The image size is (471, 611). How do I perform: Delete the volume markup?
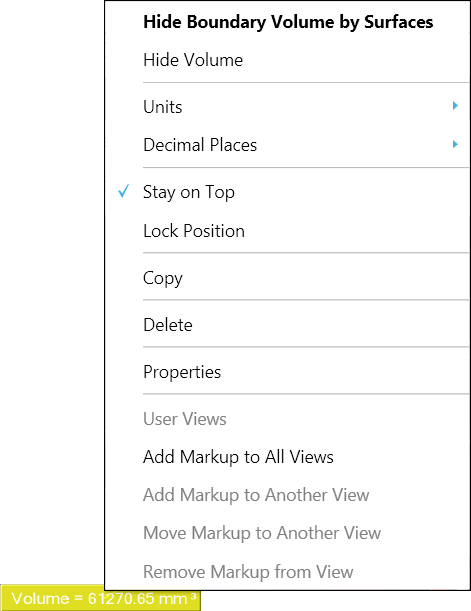(287, 325)
